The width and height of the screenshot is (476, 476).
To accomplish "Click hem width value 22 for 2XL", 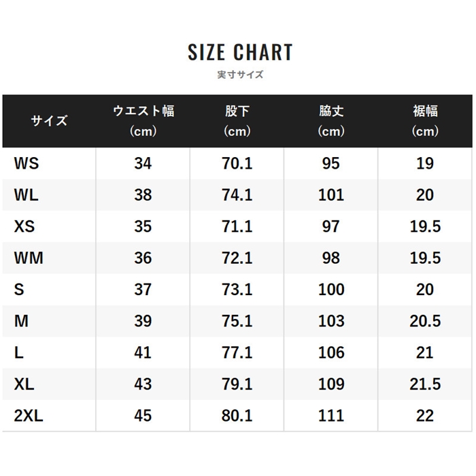I will coord(425,415).
